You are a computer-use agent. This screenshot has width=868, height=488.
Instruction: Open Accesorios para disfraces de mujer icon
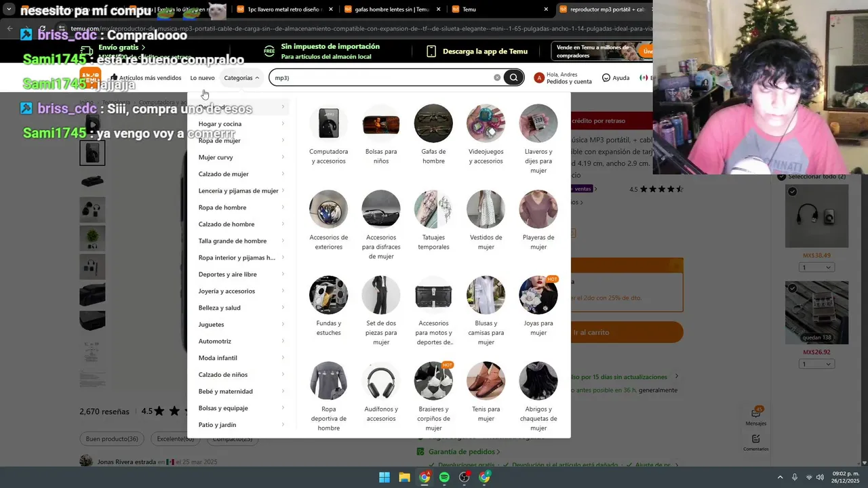pyautogui.click(x=381, y=209)
